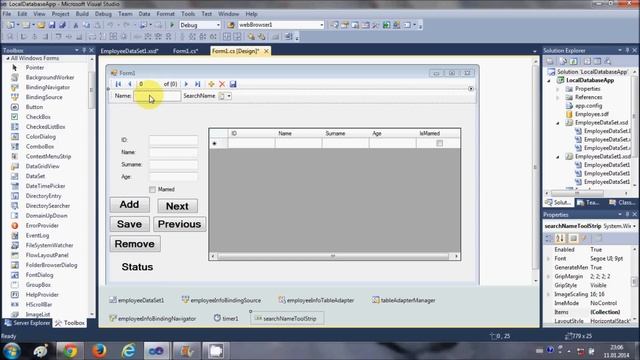Viewport: 640px width, 360px height.
Task: Click Alphabetical sort icon in Properties
Action: pos(560,238)
